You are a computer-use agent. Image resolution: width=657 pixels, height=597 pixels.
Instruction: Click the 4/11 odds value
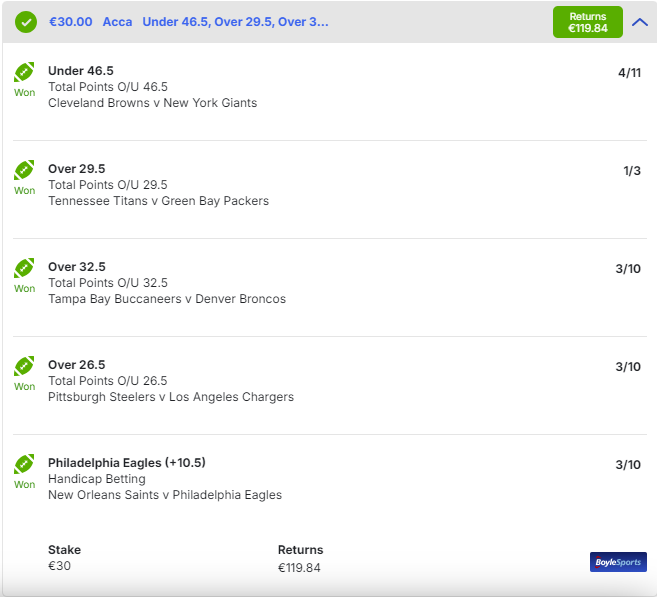tap(629, 73)
